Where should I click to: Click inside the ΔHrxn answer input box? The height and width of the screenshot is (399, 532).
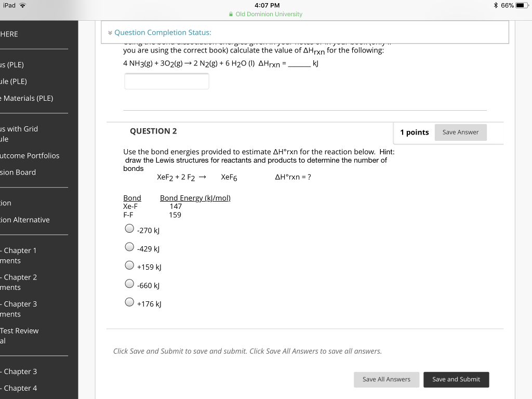pyautogui.click(x=166, y=81)
